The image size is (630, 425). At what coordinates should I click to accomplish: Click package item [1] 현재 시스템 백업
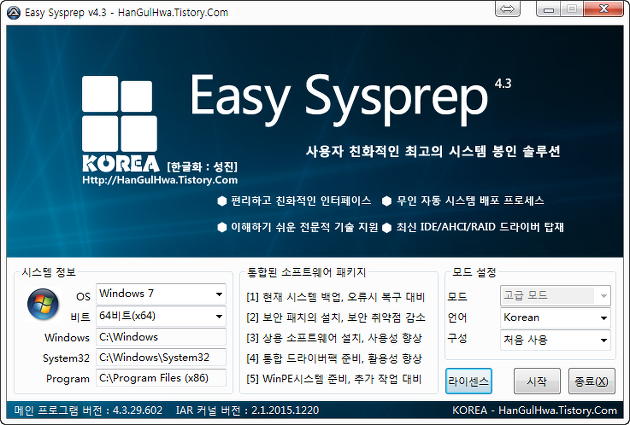click(x=335, y=297)
